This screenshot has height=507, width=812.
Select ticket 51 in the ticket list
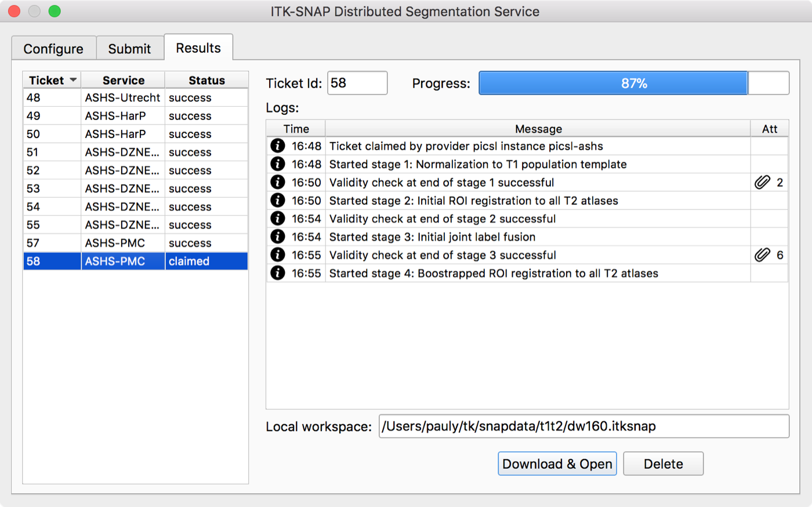pyautogui.click(x=136, y=152)
